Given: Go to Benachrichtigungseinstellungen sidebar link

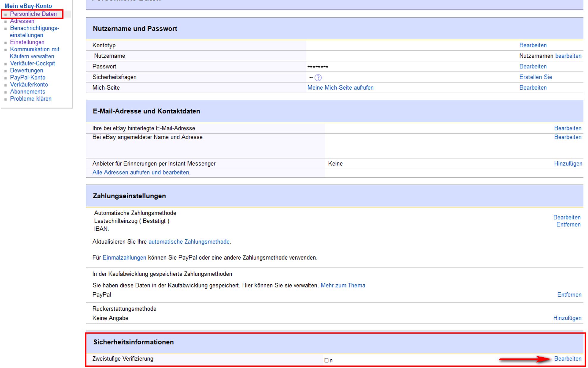Looking at the screenshot, I should click(35, 32).
